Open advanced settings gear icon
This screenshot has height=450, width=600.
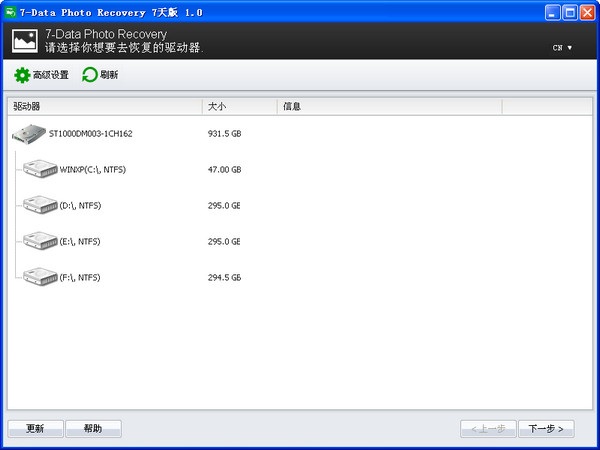tap(22, 75)
